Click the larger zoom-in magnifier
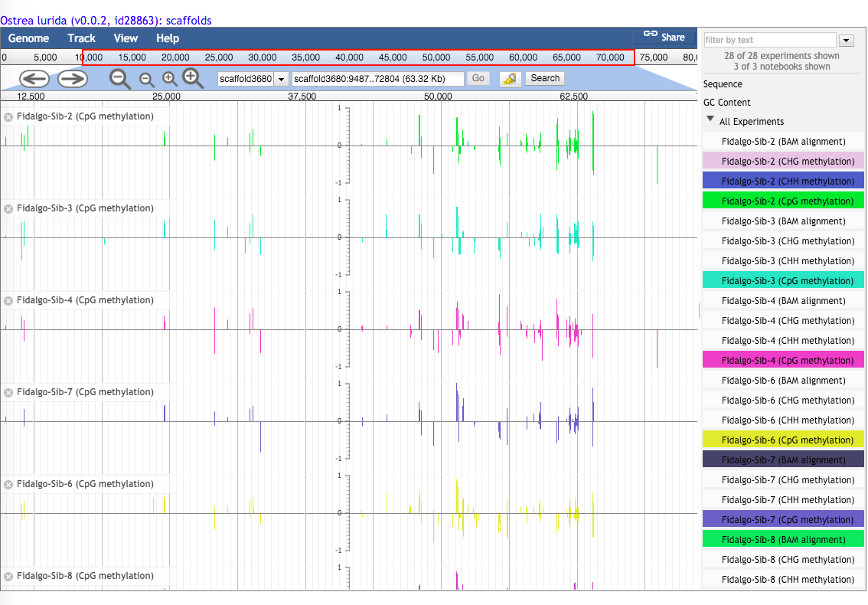 (x=193, y=79)
